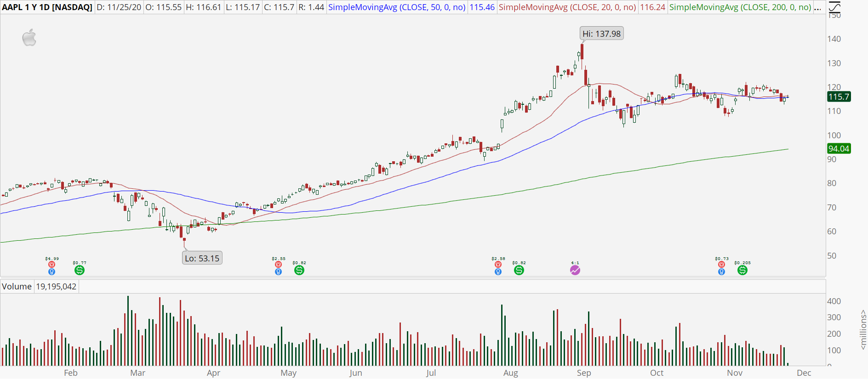The width and height of the screenshot is (868, 379).
Task: Click the 50-day average value 115.46
Action: (482, 7)
